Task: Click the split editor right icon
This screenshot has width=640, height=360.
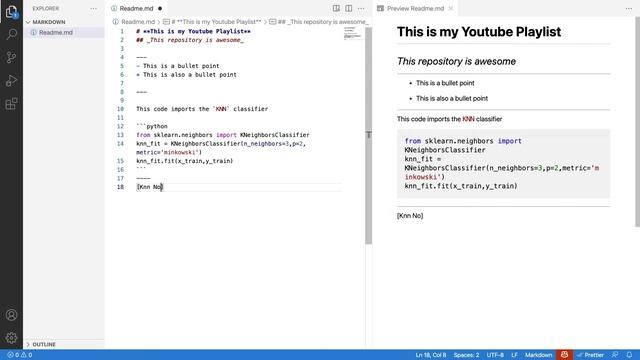Action: coord(349,9)
